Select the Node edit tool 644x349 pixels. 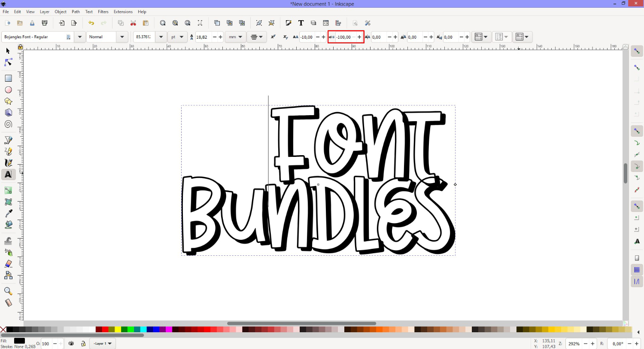[x=8, y=62]
